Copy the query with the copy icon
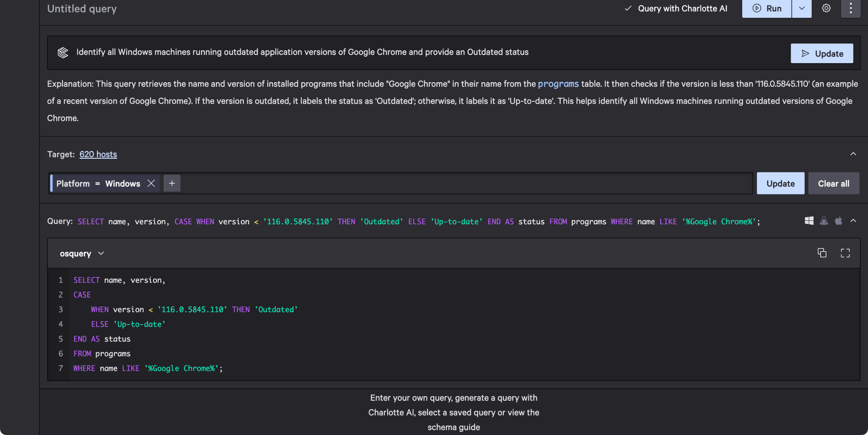This screenshot has width=868, height=435. tap(822, 253)
